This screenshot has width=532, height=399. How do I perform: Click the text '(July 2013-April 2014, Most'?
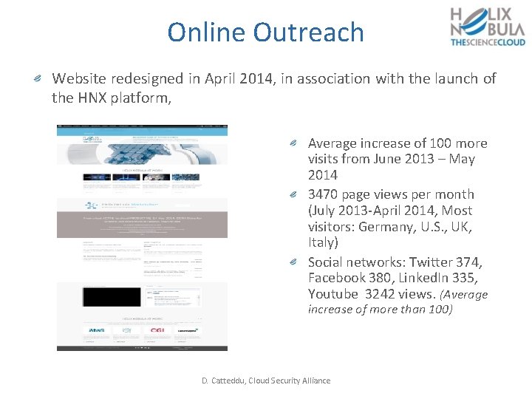pyautogui.click(x=390, y=211)
